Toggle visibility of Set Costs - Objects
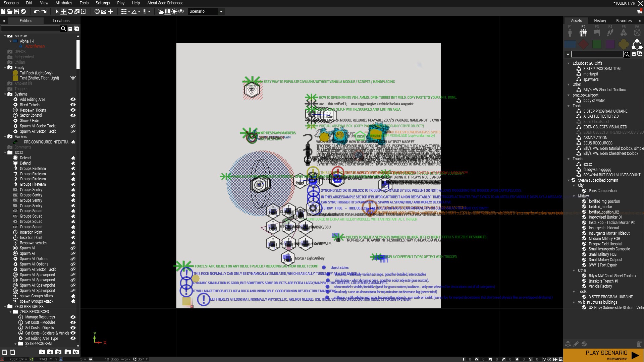 click(x=73, y=328)
